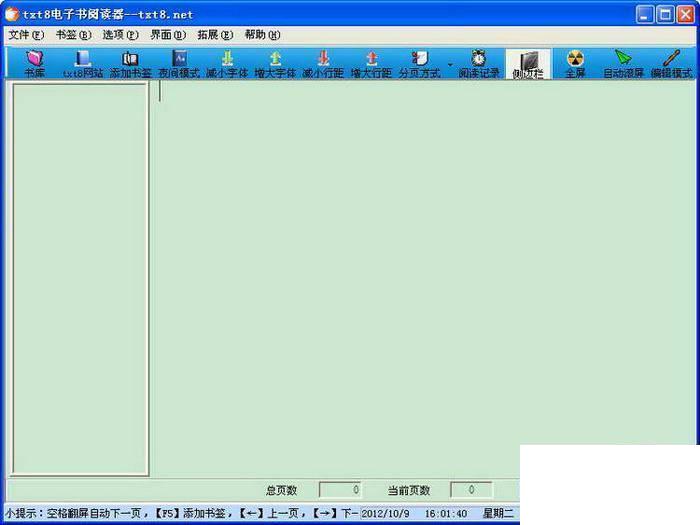This screenshot has width=700, height=525.
Task: Expand the 分页方式 dropdown arrow
Action: [450, 65]
